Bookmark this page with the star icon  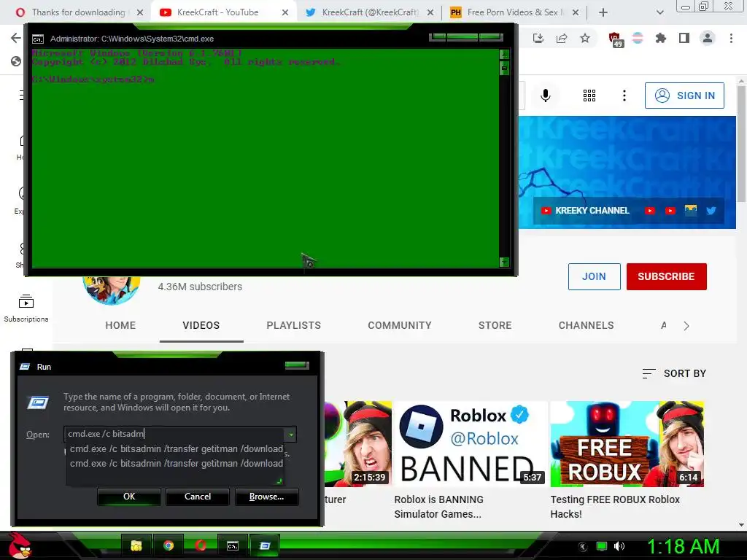[585, 39]
